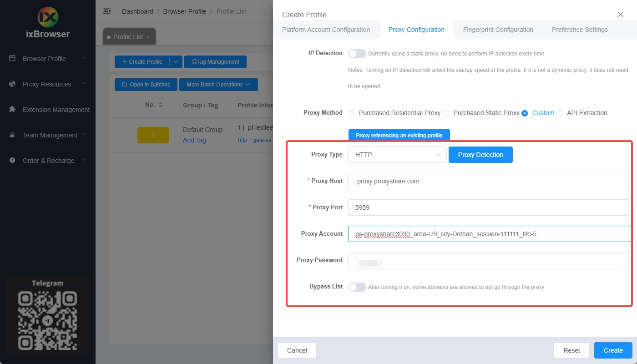Click Proxy referencing an existing profile button
The width and height of the screenshot is (637, 364).
(399, 135)
